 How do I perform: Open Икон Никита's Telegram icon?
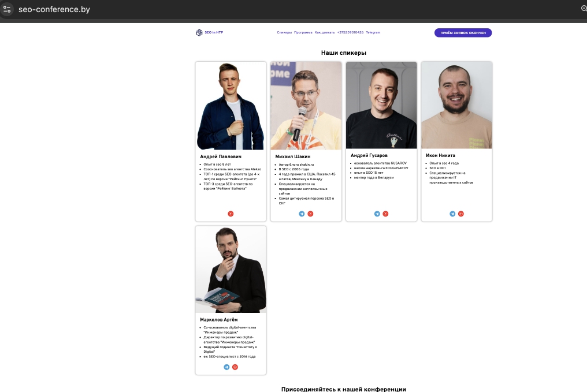[452, 214]
